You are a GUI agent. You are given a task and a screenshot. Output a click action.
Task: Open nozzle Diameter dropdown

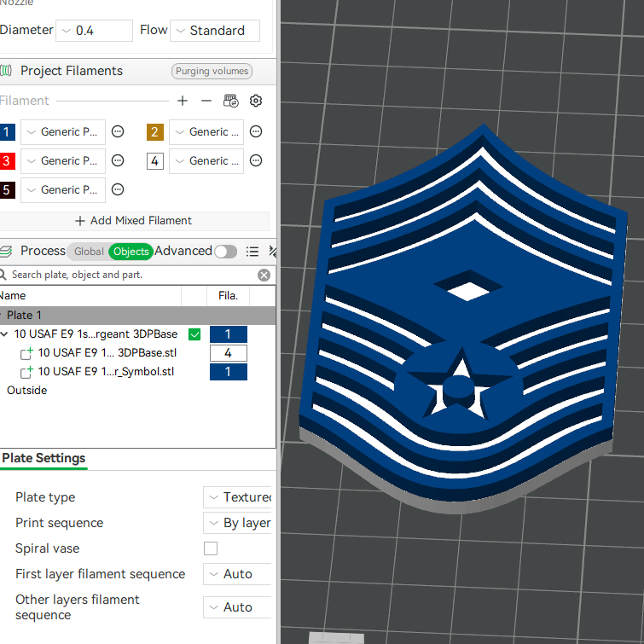click(94, 31)
